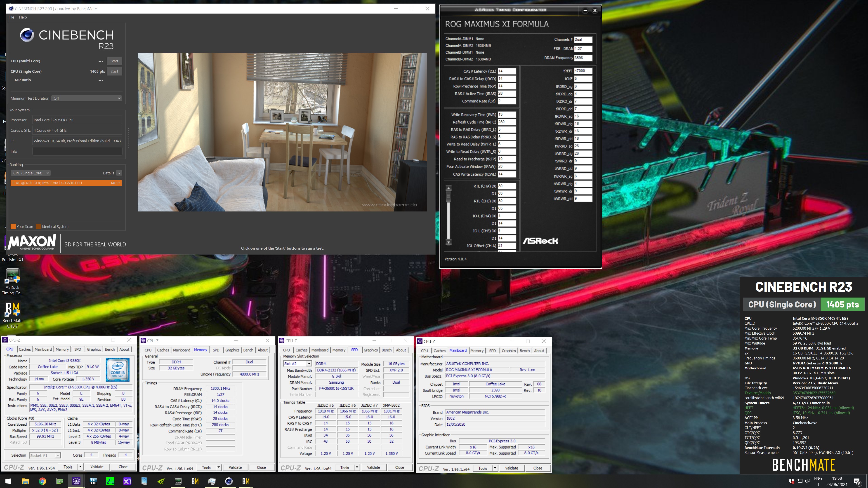Click Validate in the first CPU-Z window
Screen dimensions: 868x488
[x=97, y=467]
